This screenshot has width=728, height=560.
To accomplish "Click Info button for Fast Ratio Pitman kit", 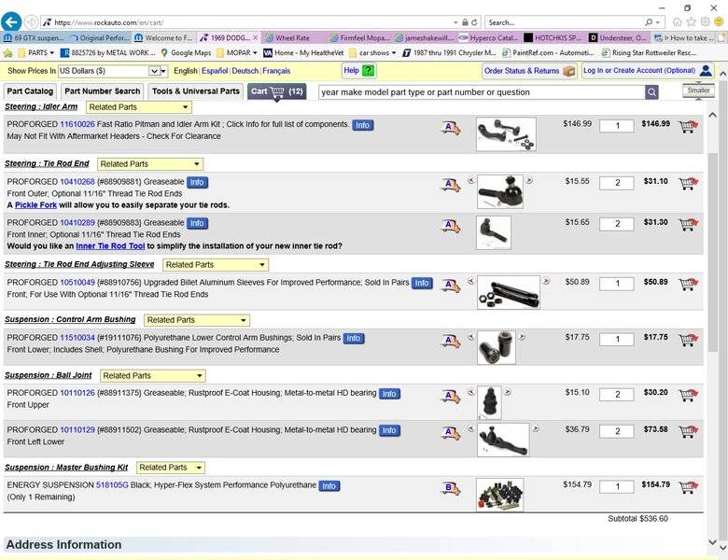I will 363,125.
